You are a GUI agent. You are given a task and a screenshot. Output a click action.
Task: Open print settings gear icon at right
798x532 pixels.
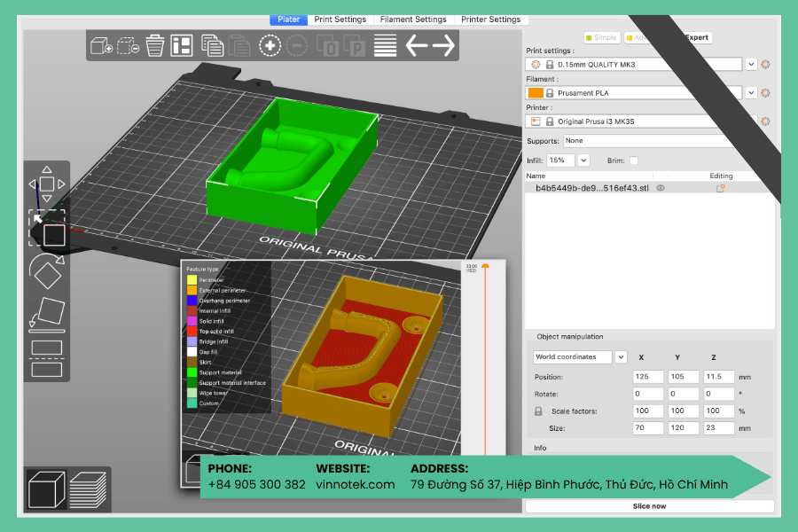click(x=765, y=65)
